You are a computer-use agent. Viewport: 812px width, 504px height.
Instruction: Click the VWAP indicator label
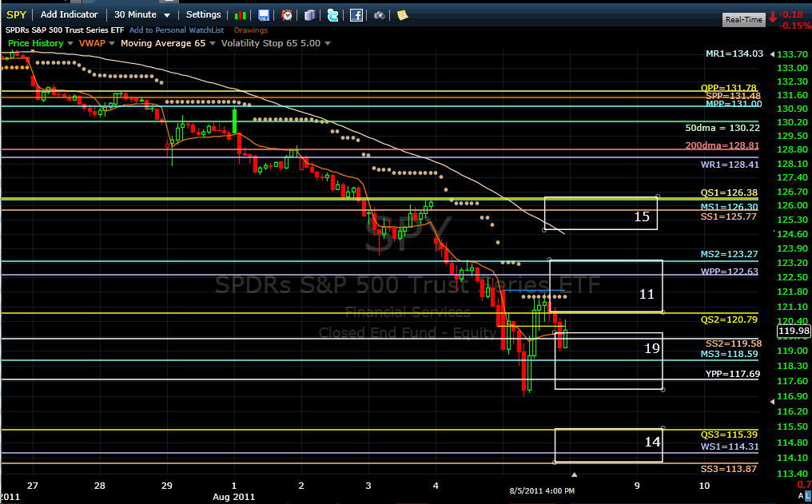(x=92, y=43)
